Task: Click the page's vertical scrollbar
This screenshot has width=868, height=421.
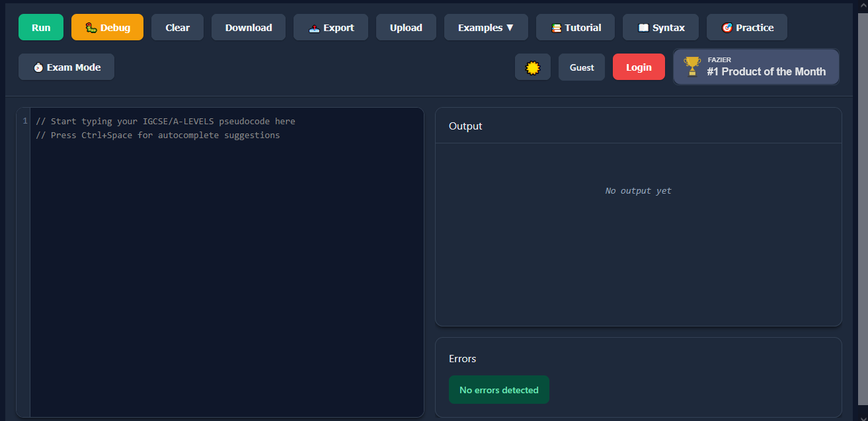Action: 862,198
